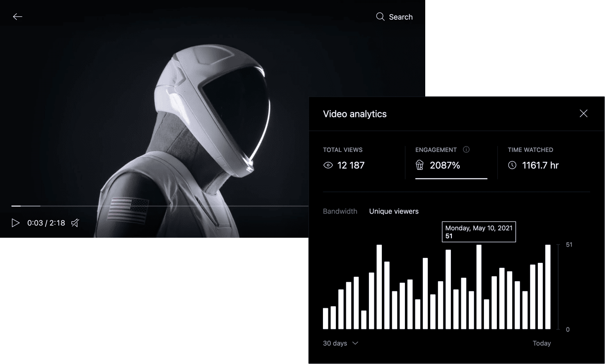Close the Video analytics panel

[x=583, y=113]
